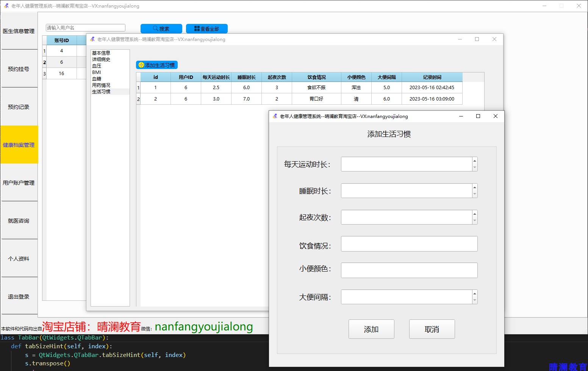Click the 查看全部 view-all button
588x371 pixels.
206,28
